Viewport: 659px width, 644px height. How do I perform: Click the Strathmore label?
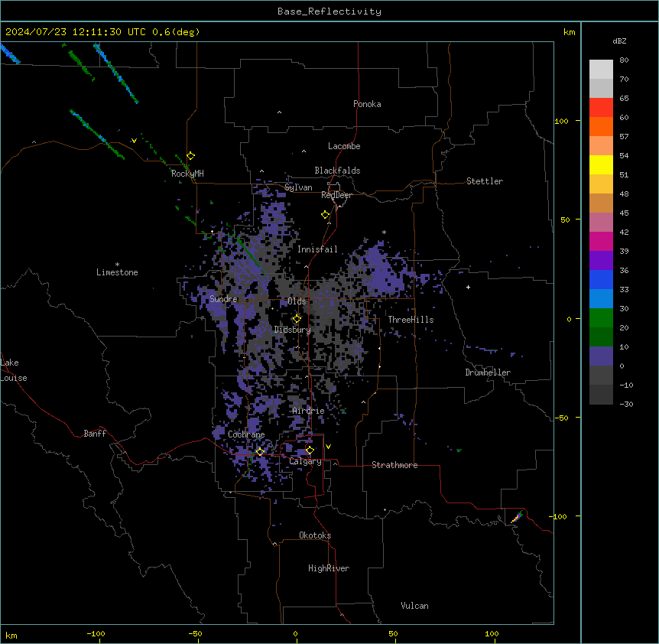(x=394, y=465)
